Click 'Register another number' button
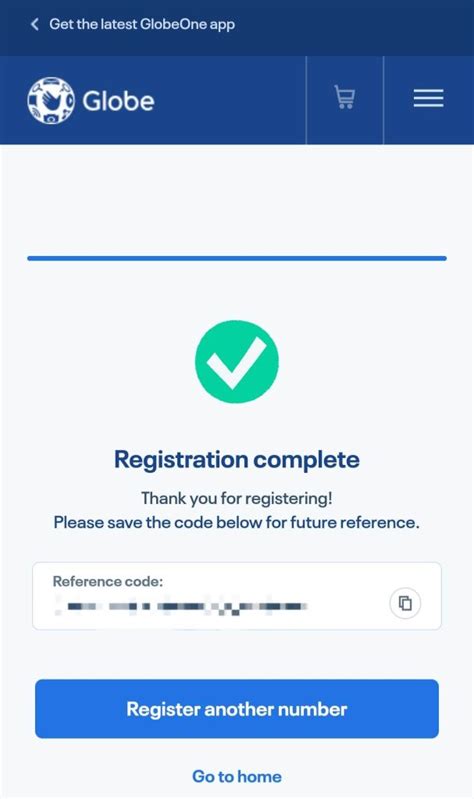This screenshot has height=799, width=474. coord(236,708)
